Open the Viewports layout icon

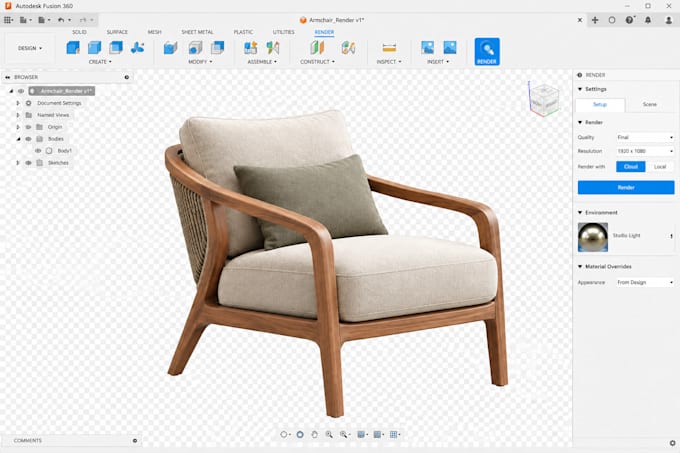click(394, 434)
